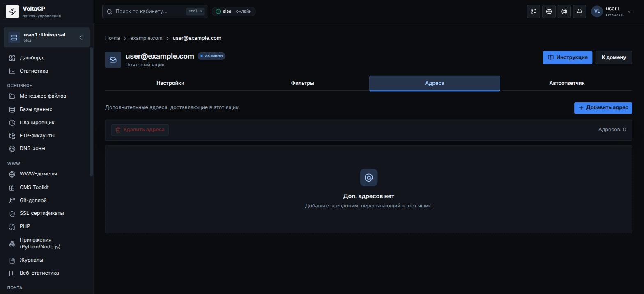The width and height of the screenshot is (644, 294).
Task: Click the Инструкция button
Action: tap(568, 57)
